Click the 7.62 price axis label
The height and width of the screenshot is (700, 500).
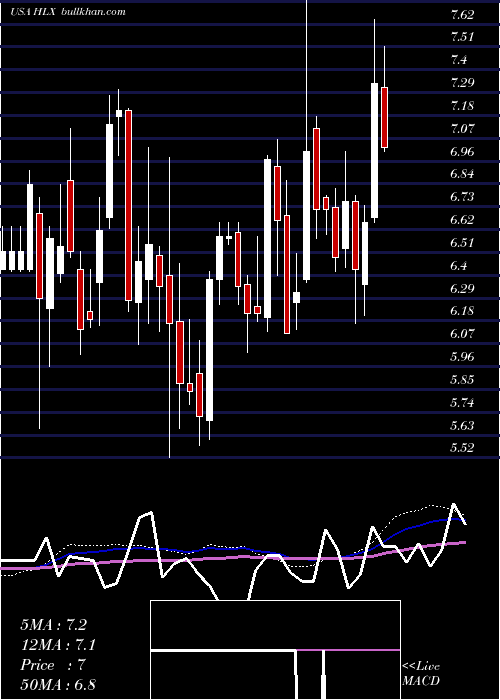click(462, 15)
